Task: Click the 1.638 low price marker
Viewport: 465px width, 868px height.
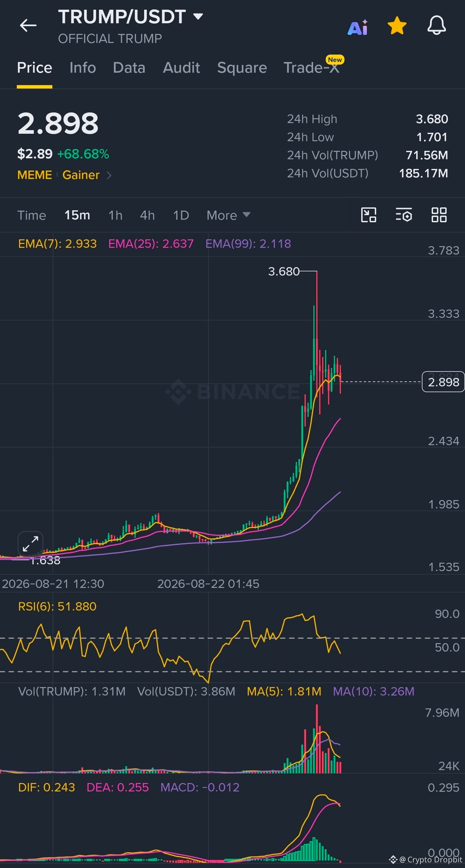Action: click(x=45, y=560)
